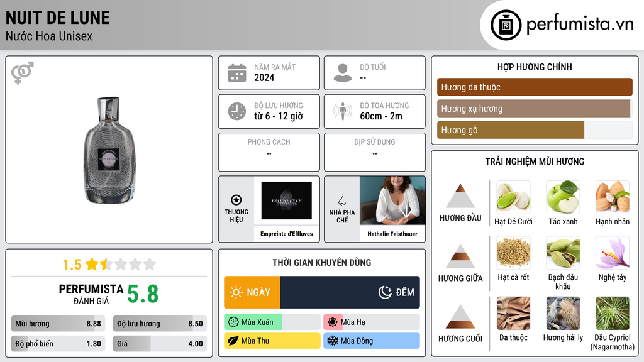Screen dimensions: 644x362
Task: Click the star badge icon above Thương hiệu
Action: [236, 200]
